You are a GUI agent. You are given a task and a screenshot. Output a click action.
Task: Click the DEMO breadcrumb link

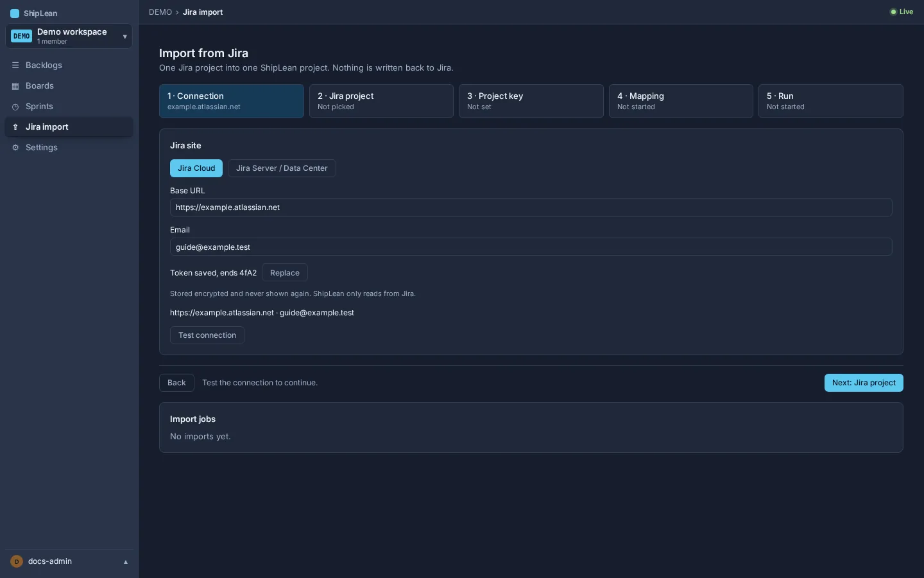click(x=160, y=12)
